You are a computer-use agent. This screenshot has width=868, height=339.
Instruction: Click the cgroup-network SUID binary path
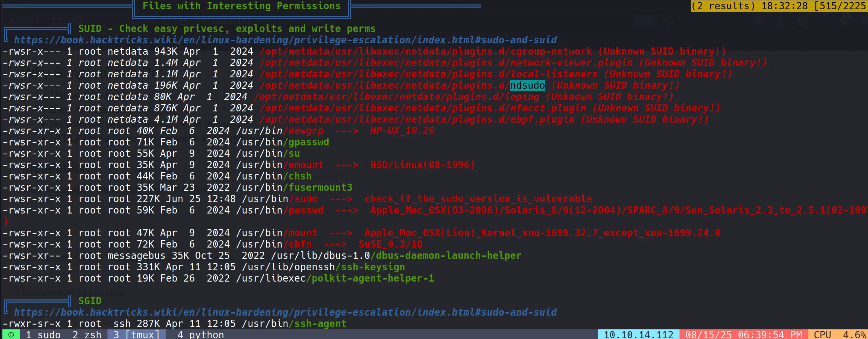(426, 52)
